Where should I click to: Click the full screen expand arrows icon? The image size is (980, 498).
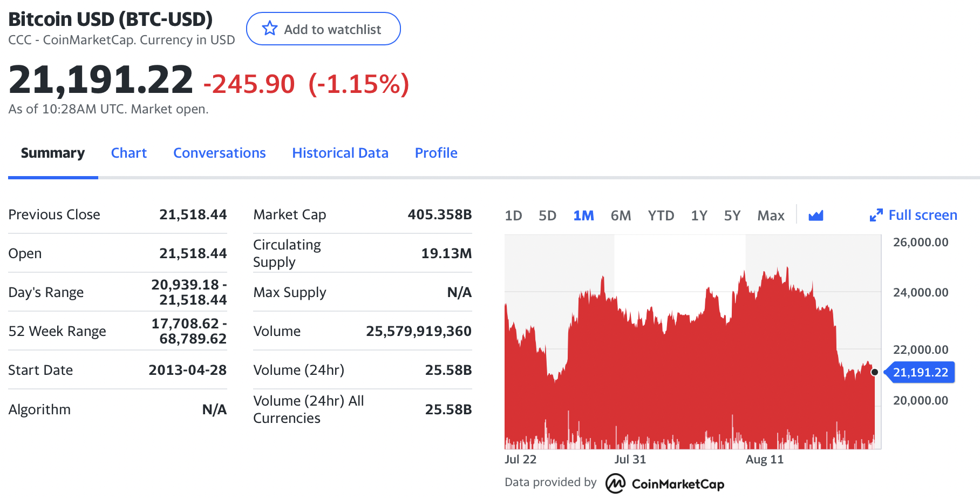[876, 216]
